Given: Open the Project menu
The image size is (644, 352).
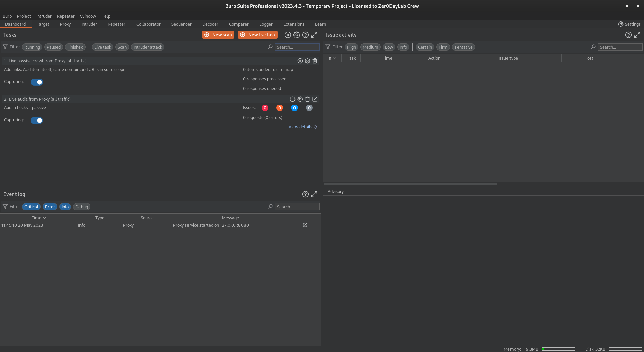Looking at the screenshot, I should pos(24,16).
